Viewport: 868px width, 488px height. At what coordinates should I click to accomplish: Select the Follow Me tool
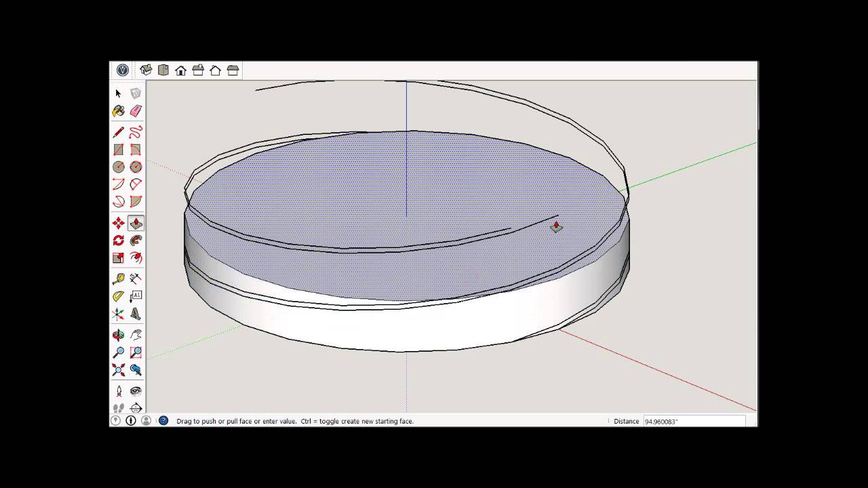(136, 241)
